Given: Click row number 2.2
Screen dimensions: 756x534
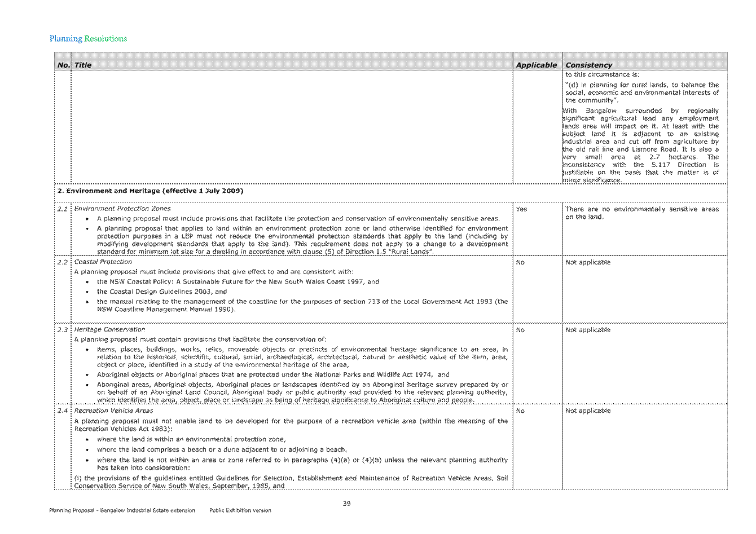Looking at the screenshot, I should click(x=63, y=262).
